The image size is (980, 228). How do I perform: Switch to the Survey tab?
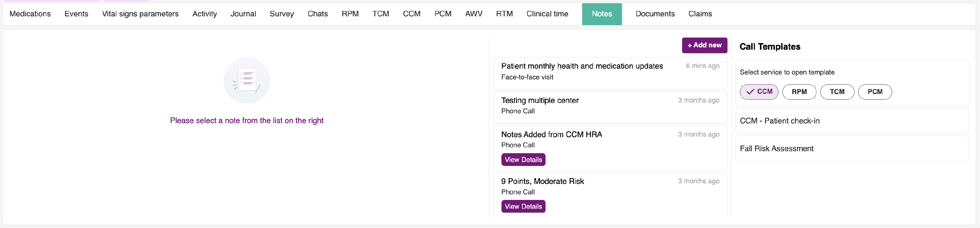point(282,14)
